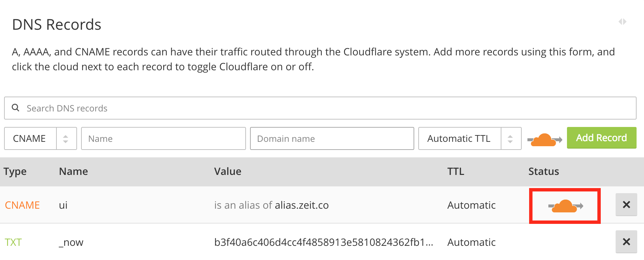
Task: Focus the Search DNS records field
Action: 320,108
